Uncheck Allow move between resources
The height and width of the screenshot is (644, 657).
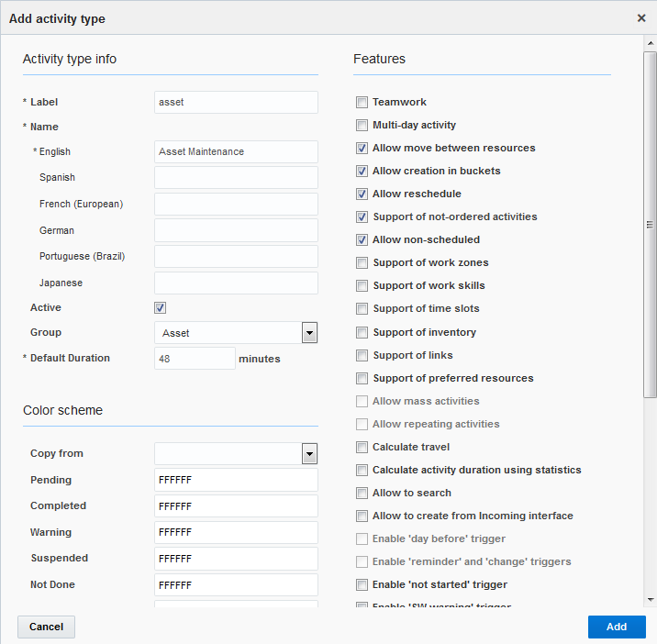pyautogui.click(x=362, y=149)
